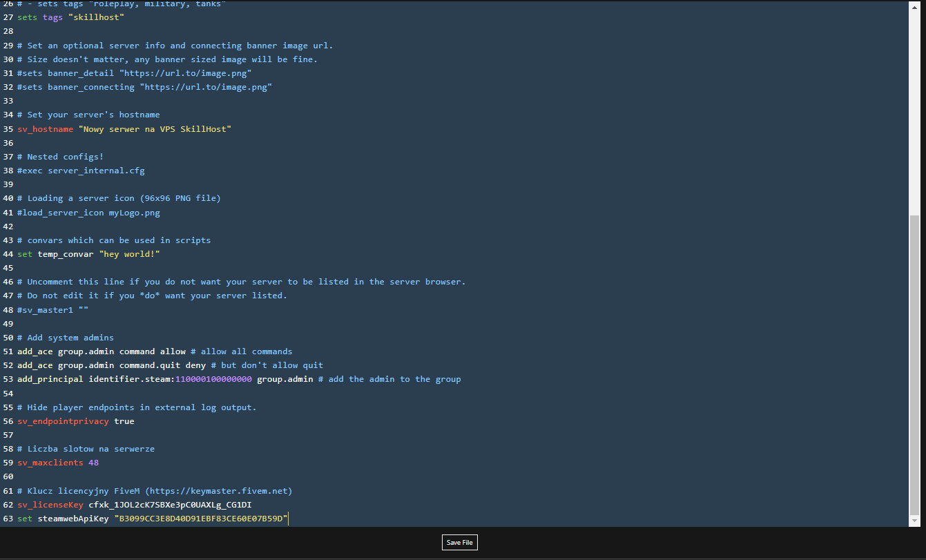Click the cfxk license key value
Image resolution: width=926 pixels, height=560 pixels.
(x=170, y=505)
